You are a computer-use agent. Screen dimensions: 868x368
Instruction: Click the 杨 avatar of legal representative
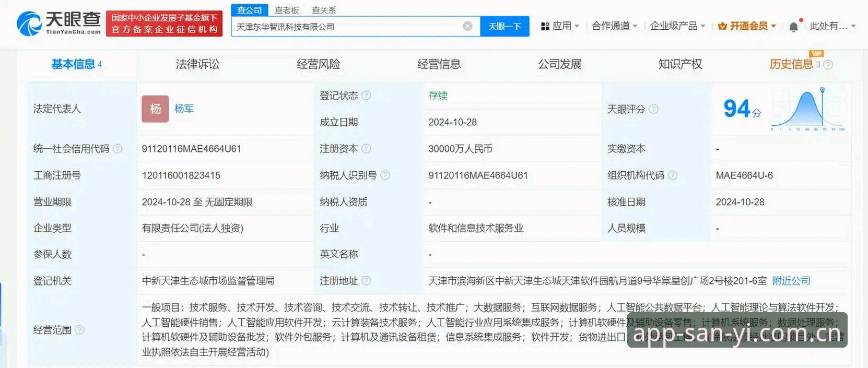click(155, 109)
